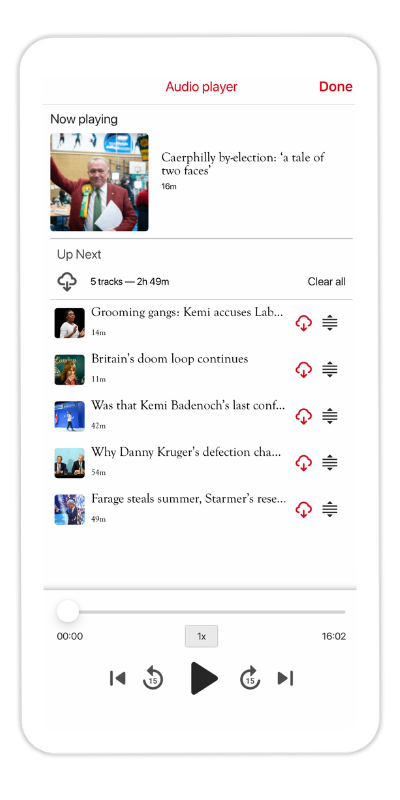Download the Kemi Badenoch's last conference episode
The width and height of the screenshot is (400, 800).
[x=304, y=416]
